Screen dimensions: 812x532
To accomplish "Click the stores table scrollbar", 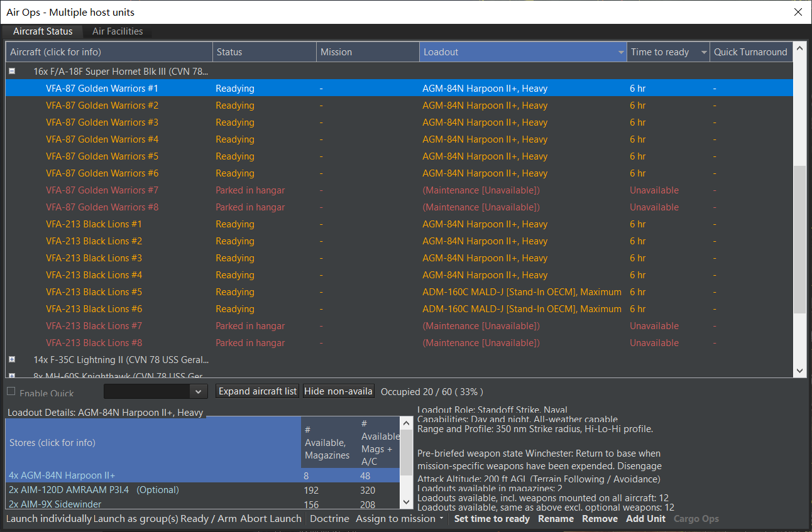I will click(x=407, y=463).
